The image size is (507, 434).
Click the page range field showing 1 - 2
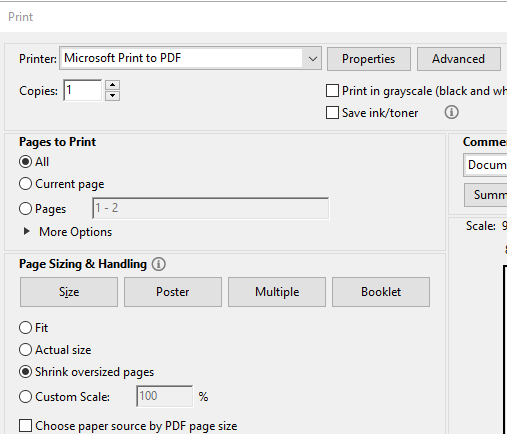pos(211,208)
